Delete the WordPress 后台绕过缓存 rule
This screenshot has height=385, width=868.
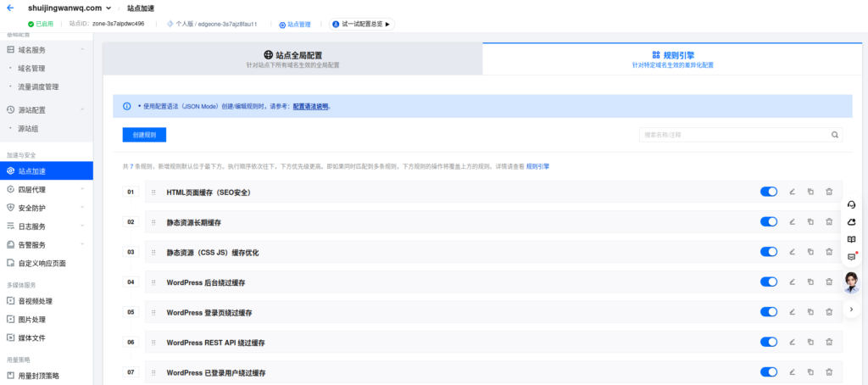[x=829, y=282]
